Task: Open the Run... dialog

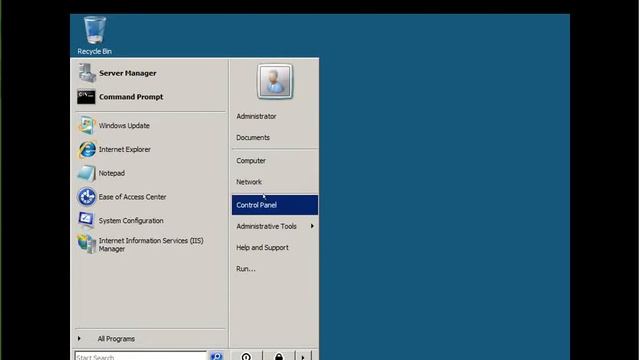Action: (246, 269)
